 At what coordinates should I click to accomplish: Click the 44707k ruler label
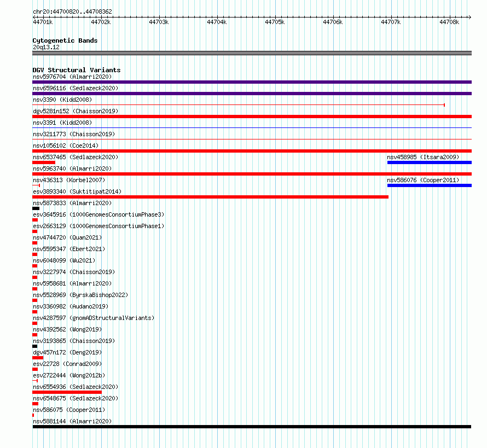(391, 22)
